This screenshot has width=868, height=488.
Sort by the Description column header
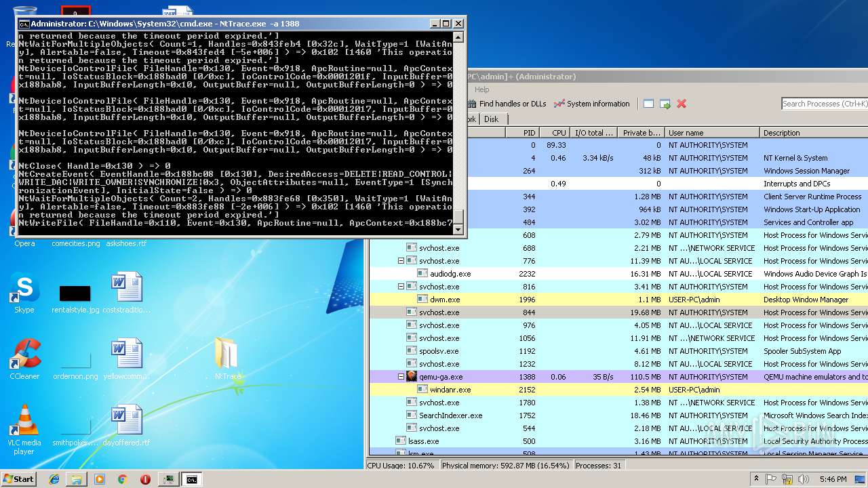click(x=814, y=133)
